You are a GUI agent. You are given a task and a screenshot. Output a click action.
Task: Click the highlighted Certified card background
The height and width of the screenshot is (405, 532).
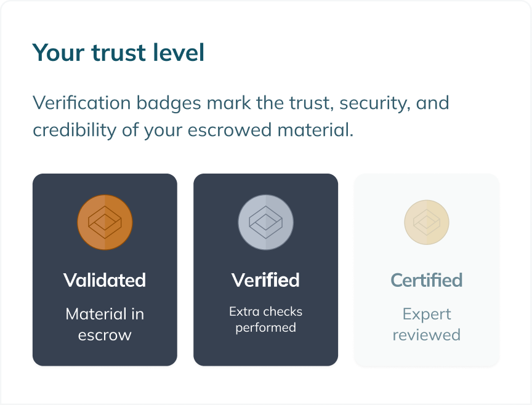(427, 354)
